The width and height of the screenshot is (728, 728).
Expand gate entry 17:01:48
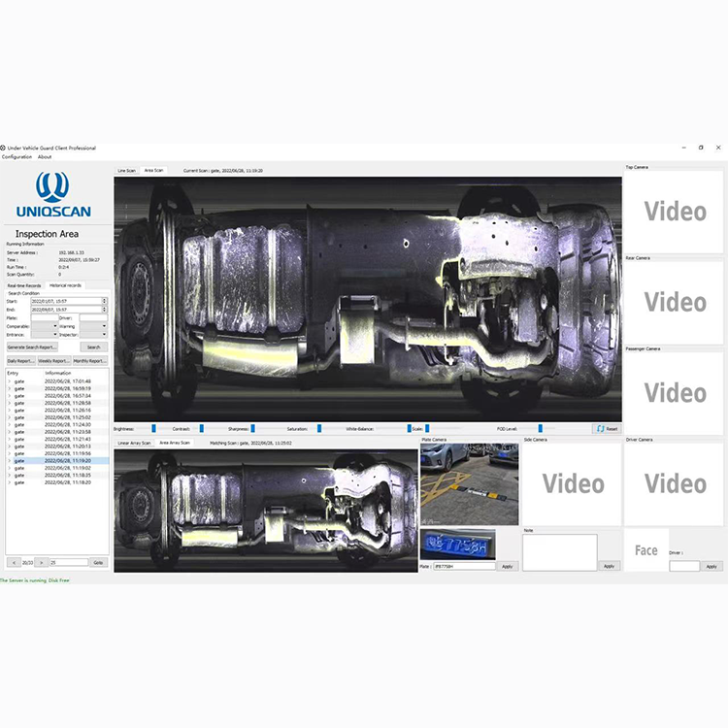point(10,381)
